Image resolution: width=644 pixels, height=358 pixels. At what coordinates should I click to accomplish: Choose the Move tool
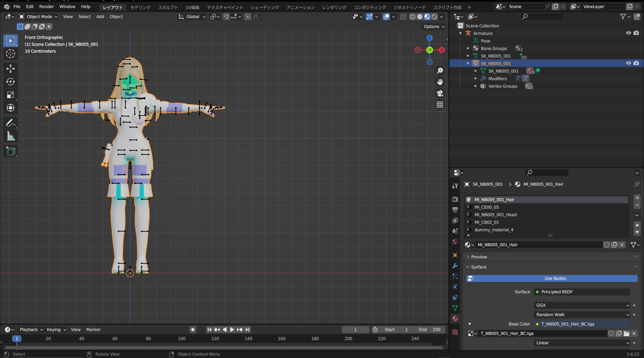(10, 69)
